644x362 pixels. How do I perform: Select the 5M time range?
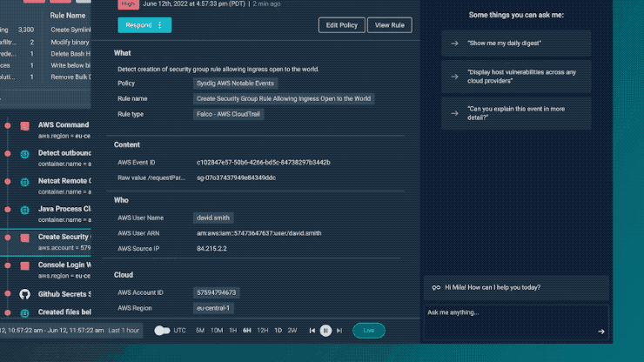pyautogui.click(x=200, y=331)
